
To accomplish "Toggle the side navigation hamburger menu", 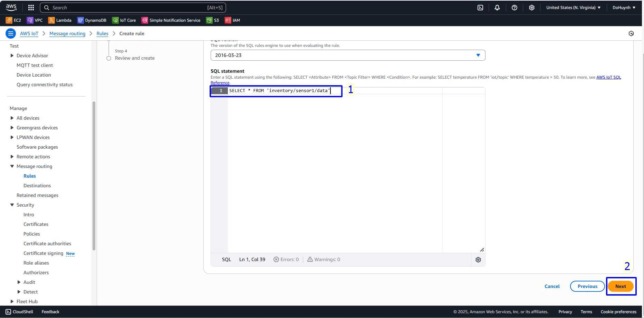I will (x=11, y=33).
